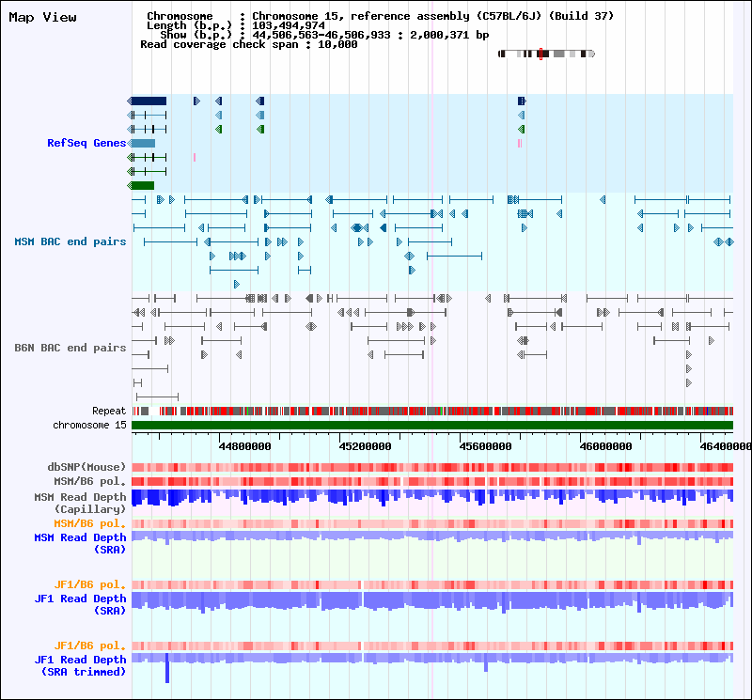Viewport: 752px width, 700px height.
Task: Click the solid green RefSeq gene bar
Action: (140, 185)
